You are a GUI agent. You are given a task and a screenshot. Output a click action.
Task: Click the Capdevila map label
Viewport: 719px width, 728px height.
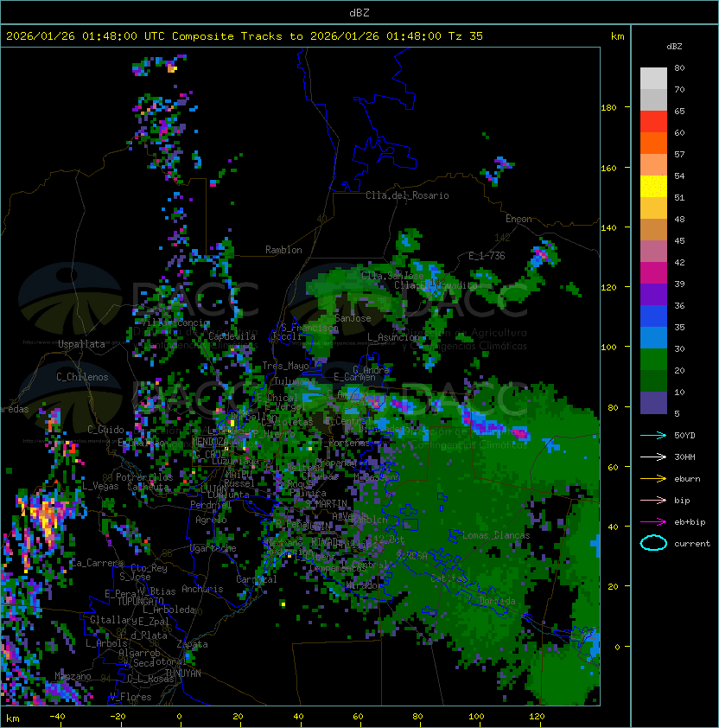(232, 336)
